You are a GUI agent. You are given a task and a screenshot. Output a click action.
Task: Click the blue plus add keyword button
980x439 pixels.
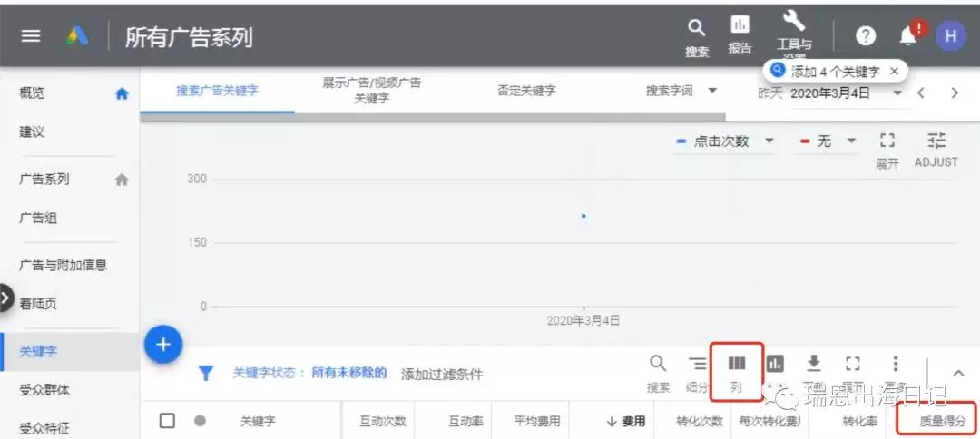163,344
